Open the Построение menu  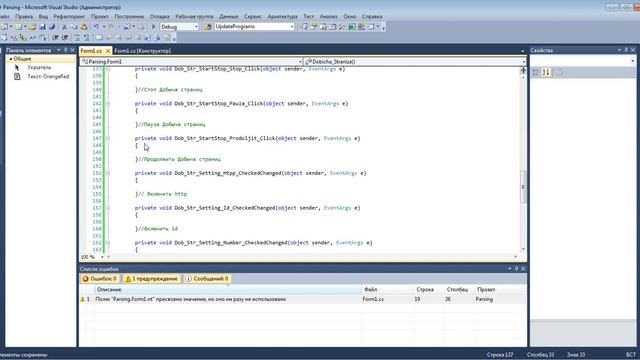[129, 17]
